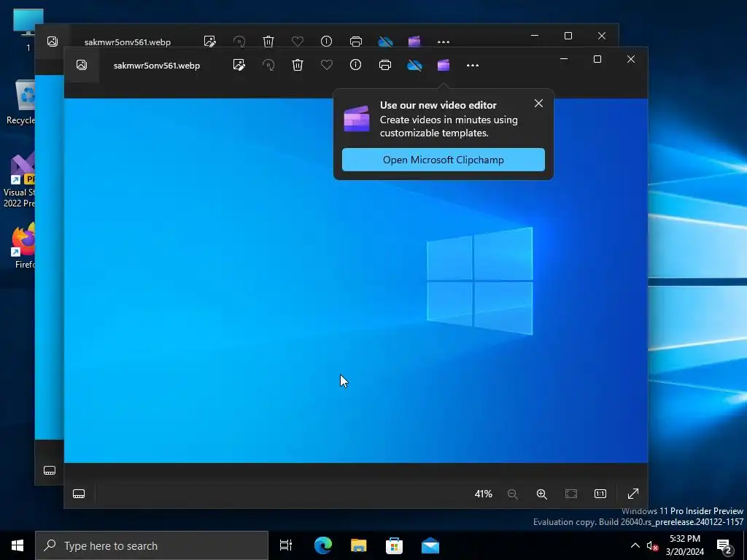
Task: Close the front Photos window
Action: click(x=631, y=59)
